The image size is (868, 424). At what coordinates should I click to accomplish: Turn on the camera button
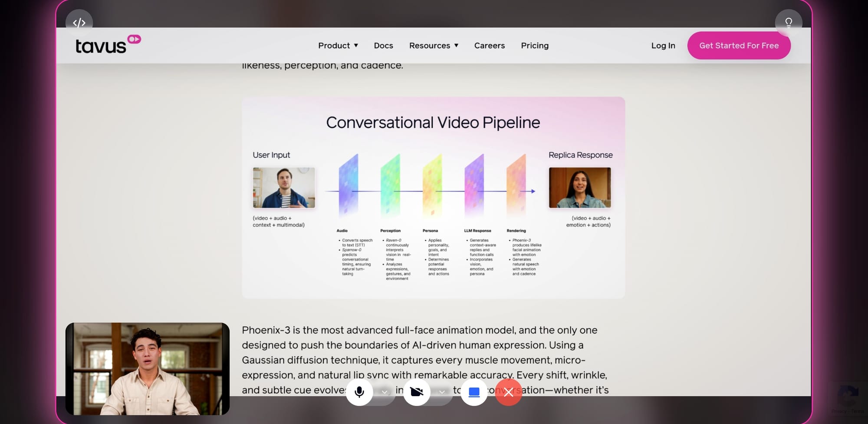417,392
